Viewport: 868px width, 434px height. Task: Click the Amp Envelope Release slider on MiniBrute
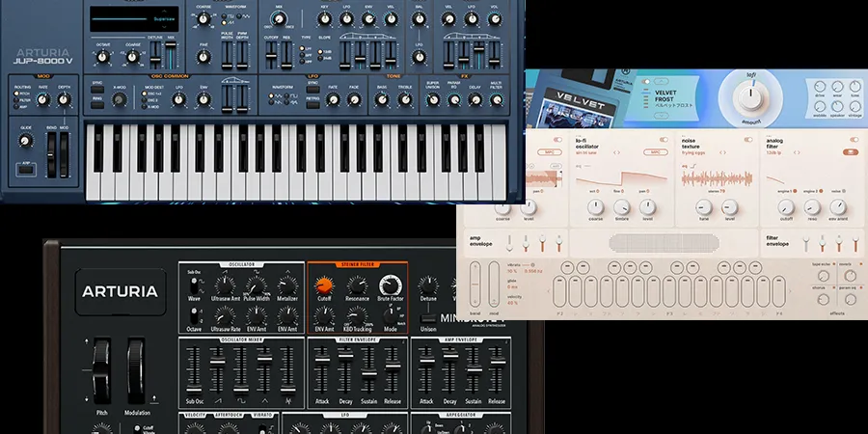pos(498,369)
